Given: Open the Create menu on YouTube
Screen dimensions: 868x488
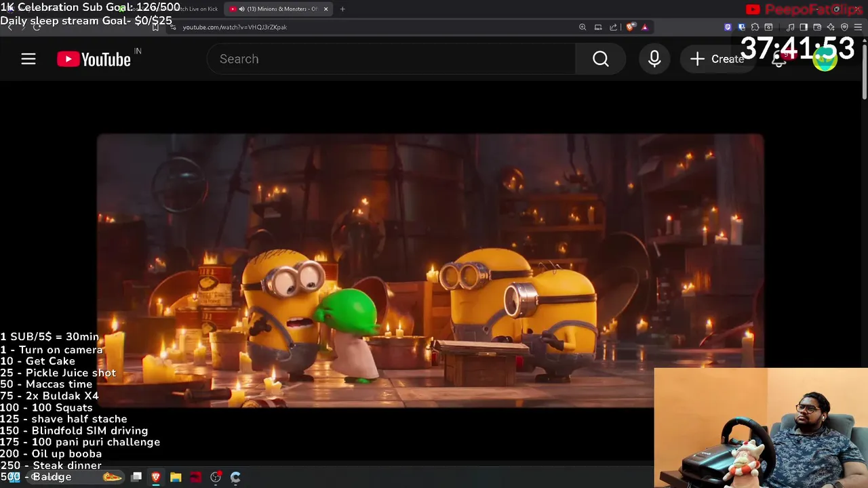Looking at the screenshot, I should (717, 59).
